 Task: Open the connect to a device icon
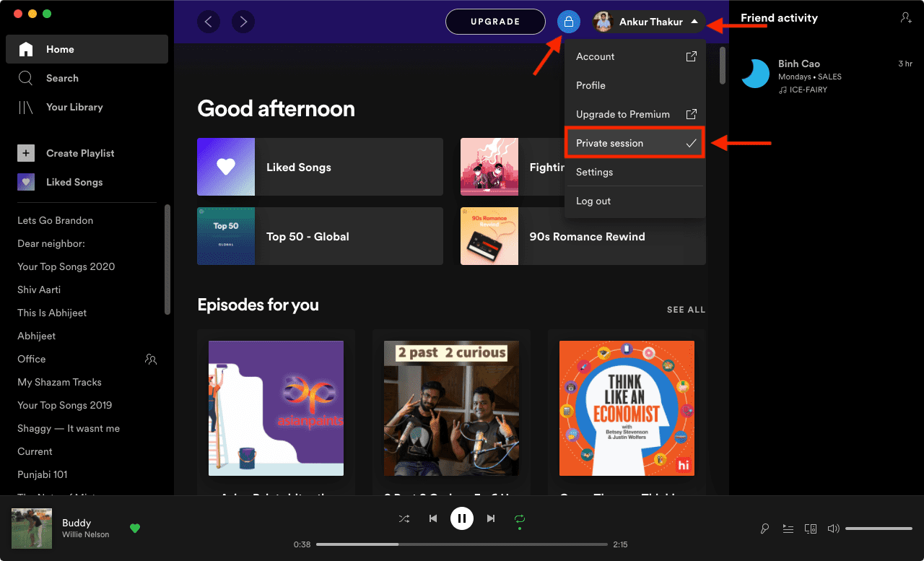pyautogui.click(x=811, y=529)
